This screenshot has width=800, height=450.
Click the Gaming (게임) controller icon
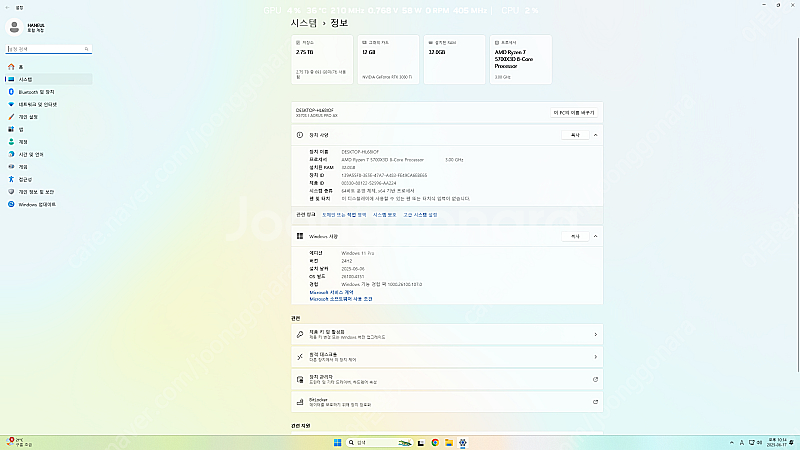(x=11, y=167)
